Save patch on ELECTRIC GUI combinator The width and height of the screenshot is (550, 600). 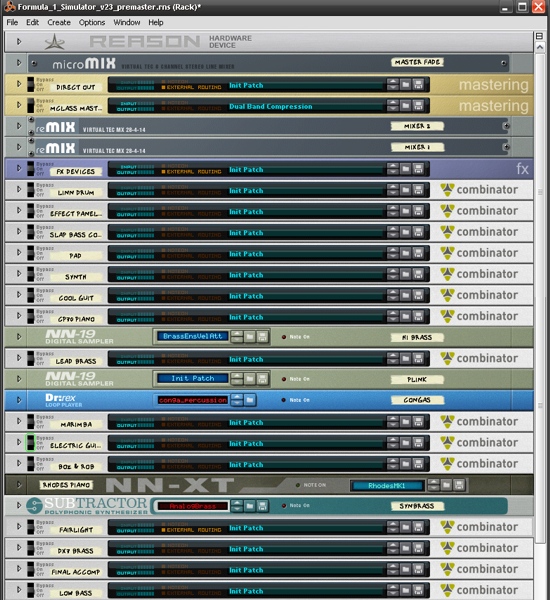pos(418,443)
